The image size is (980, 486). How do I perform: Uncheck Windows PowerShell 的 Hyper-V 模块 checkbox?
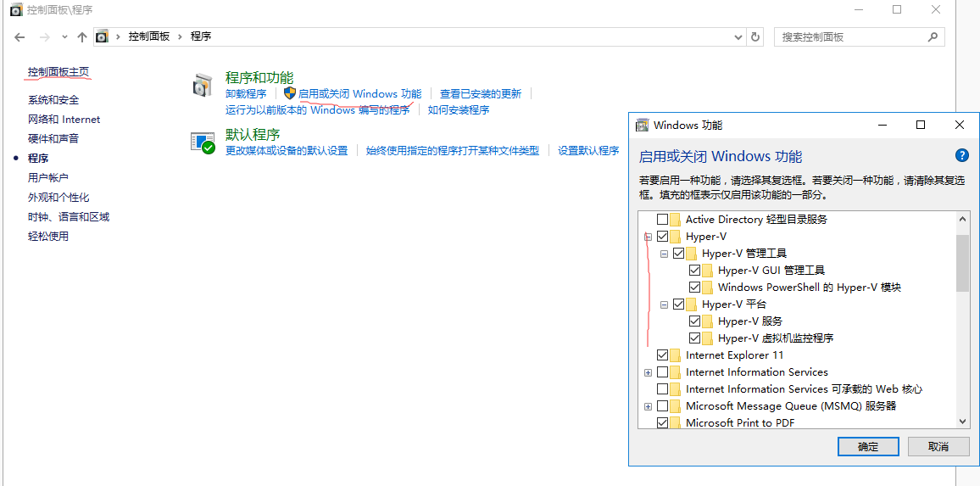[694, 287]
